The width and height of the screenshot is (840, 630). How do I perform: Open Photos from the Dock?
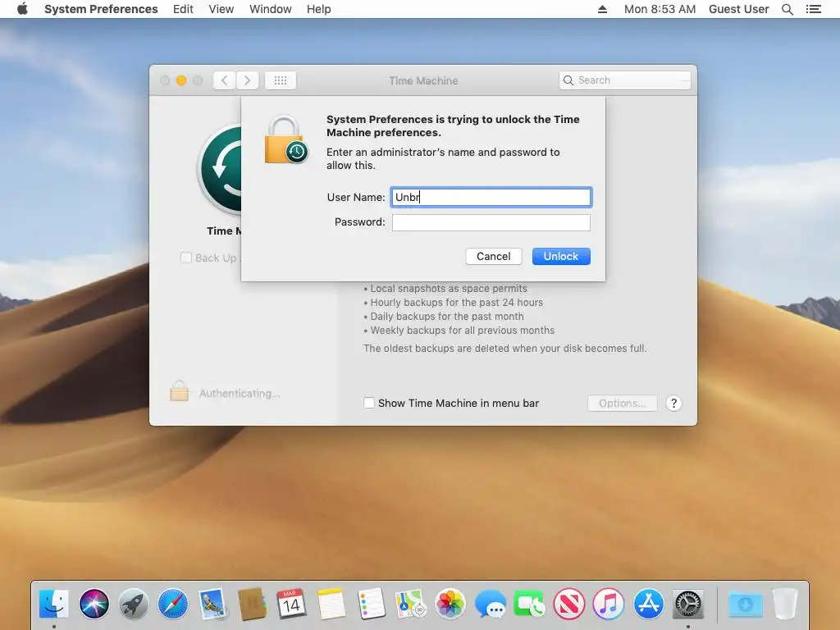pos(450,604)
